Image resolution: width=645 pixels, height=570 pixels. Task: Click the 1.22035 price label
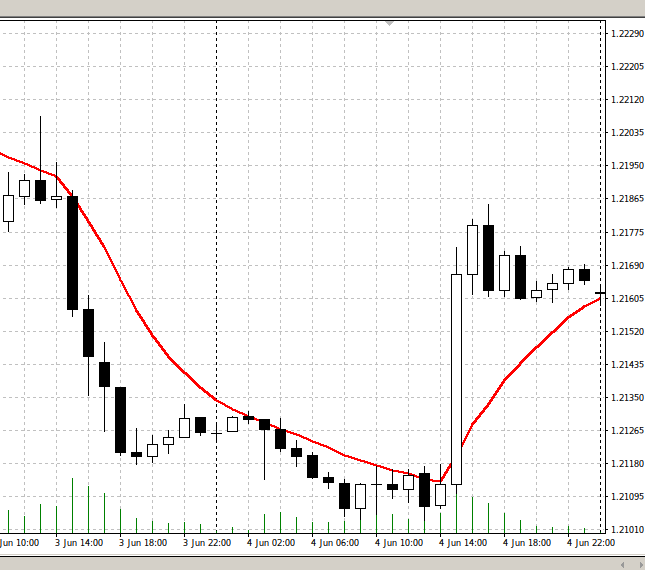coord(626,133)
